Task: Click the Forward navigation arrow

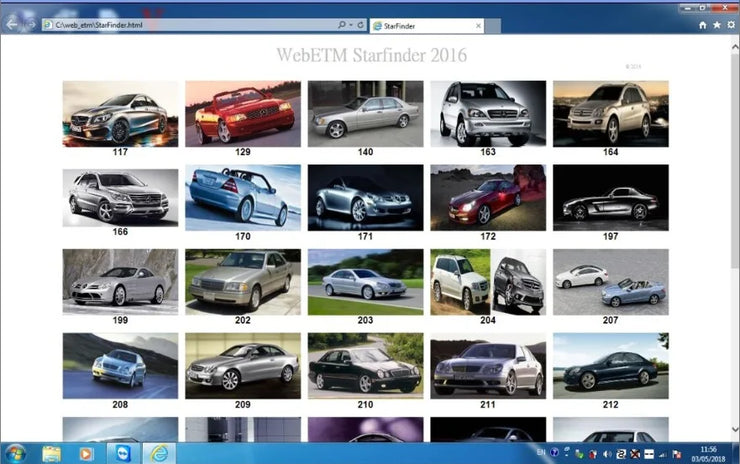Action: [30, 23]
